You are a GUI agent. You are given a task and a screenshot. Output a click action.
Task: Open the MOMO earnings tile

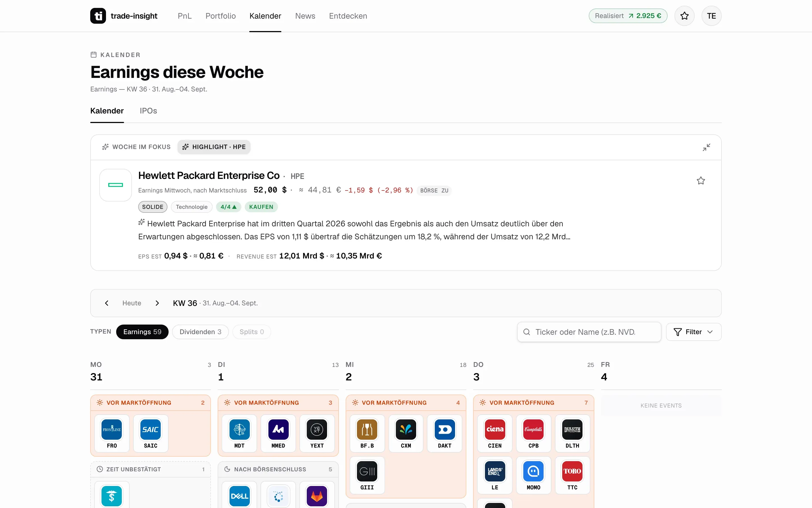click(x=533, y=475)
